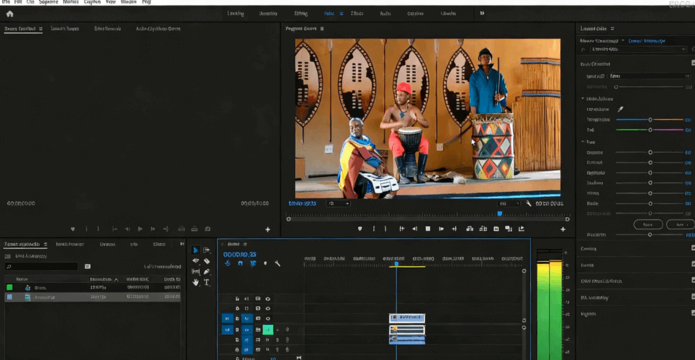The width and height of the screenshot is (695, 360).
Task: Toggle the V2 track output eye
Action: tap(268, 309)
